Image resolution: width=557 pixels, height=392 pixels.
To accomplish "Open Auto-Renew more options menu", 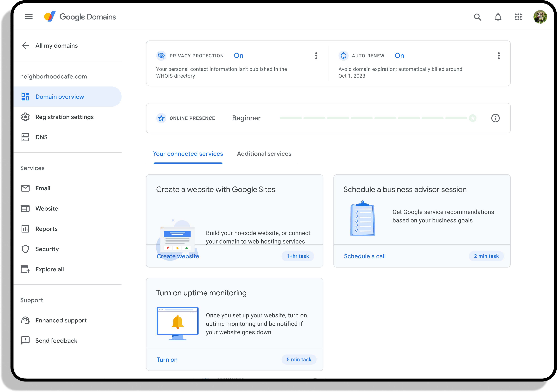I will (x=499, y=56).
